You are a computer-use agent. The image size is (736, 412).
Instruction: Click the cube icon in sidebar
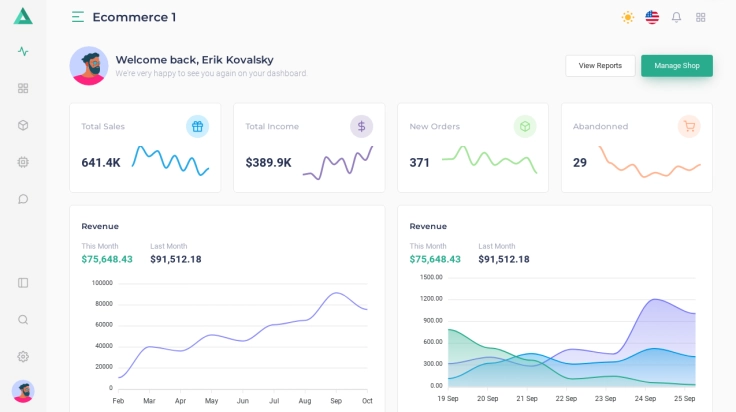tap(23, 125)
